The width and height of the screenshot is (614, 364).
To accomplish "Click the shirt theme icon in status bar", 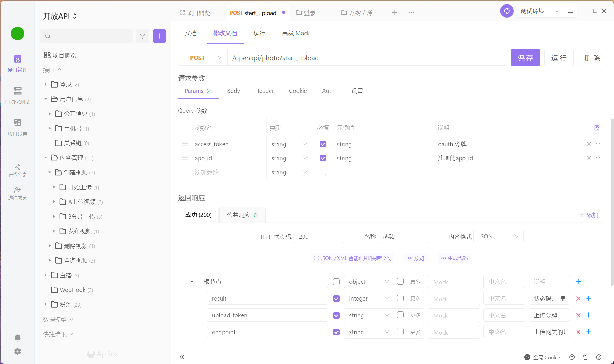I will pos(585,357).
